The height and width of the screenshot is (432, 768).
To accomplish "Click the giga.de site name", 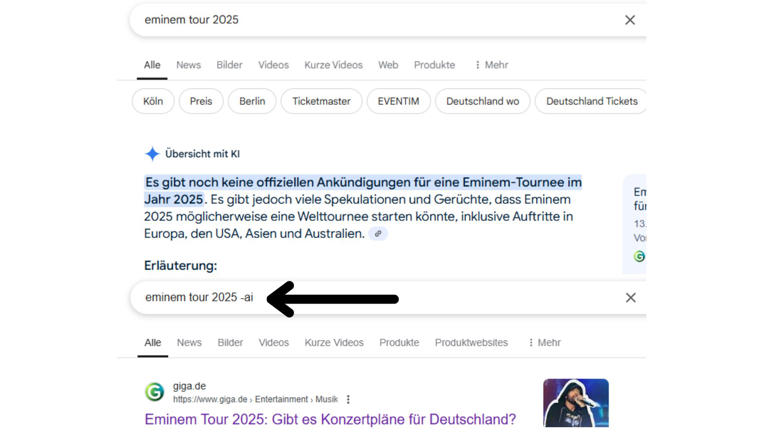I will [x=189, y=386].
